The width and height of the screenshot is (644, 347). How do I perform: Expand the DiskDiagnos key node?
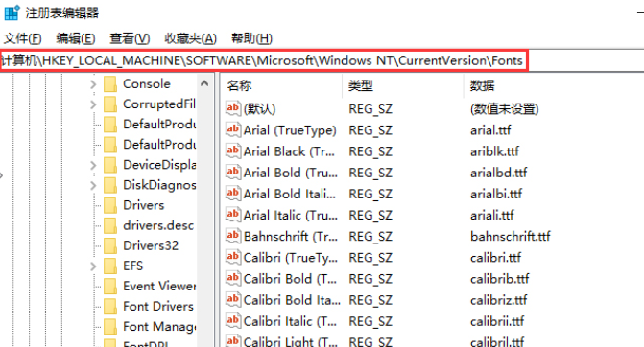pyautogui.click(x=93, y=185)
